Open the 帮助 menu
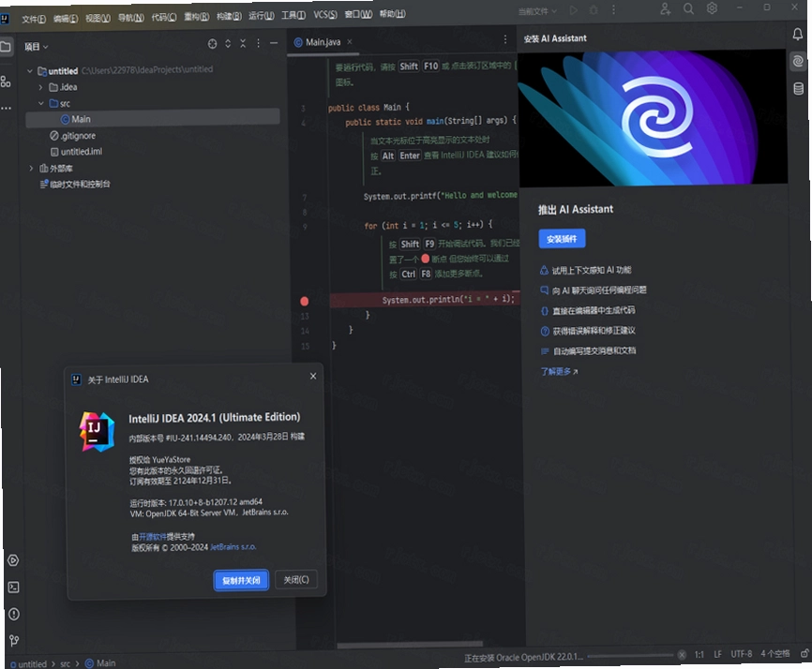The width and height of the screenshot is (812, 669). point(392,13)
